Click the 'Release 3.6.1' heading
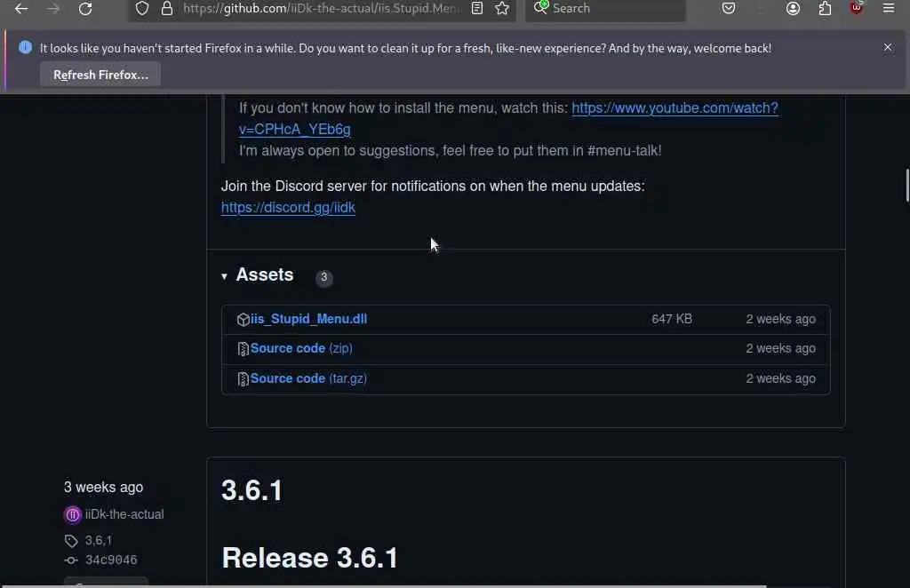Image resolution: width=910 pixels, height=588 pixels. (x=310, y=558)
